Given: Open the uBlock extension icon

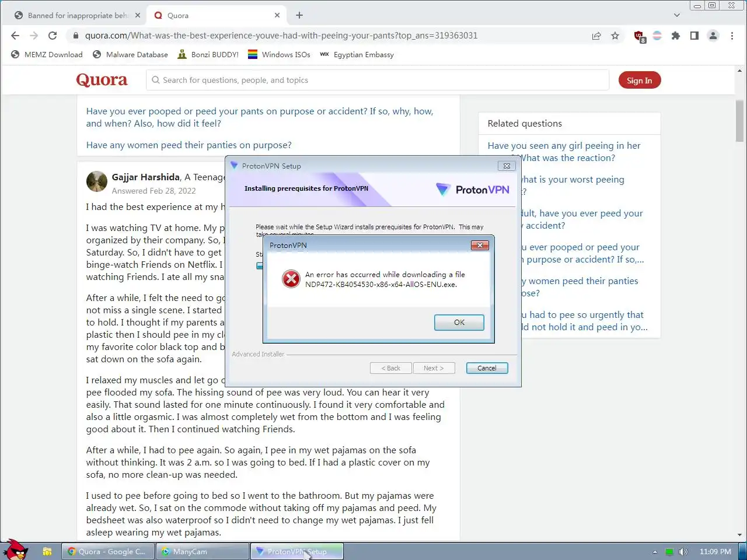Looking at the screenshot, I should (640, 36).
